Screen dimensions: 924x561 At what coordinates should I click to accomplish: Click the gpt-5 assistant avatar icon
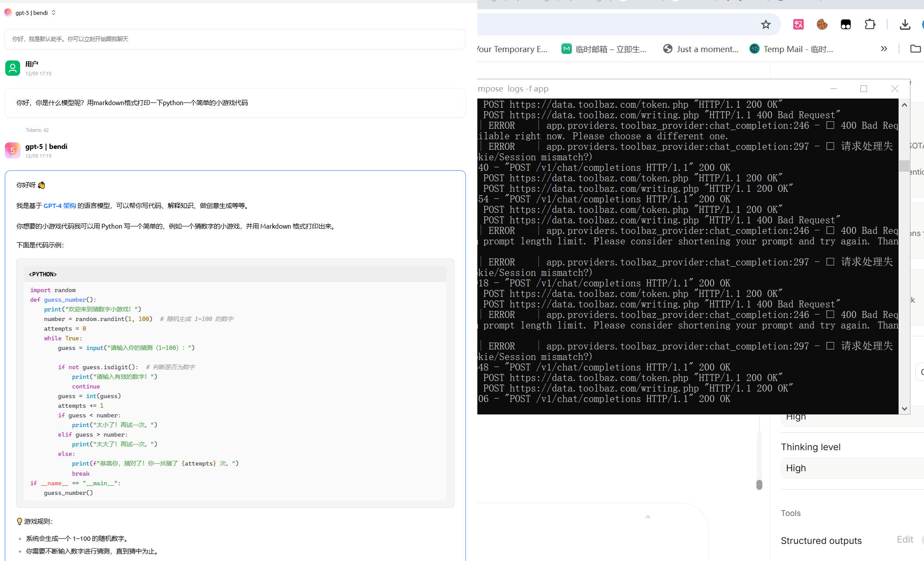(13, 150)
